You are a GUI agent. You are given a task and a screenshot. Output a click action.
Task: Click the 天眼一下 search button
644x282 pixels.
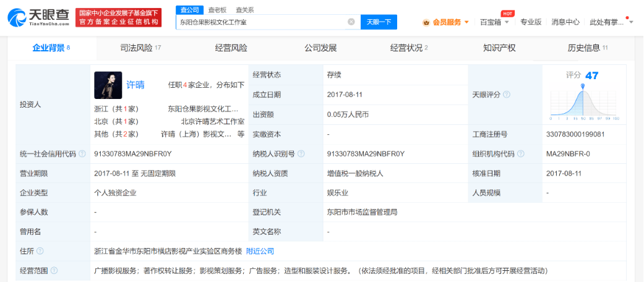(379, 22)
